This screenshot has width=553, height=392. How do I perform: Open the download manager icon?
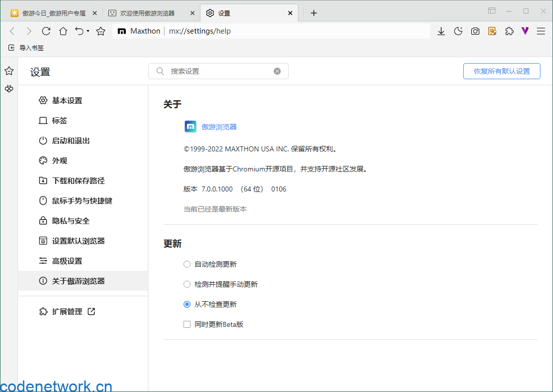(x=441, y=31)
